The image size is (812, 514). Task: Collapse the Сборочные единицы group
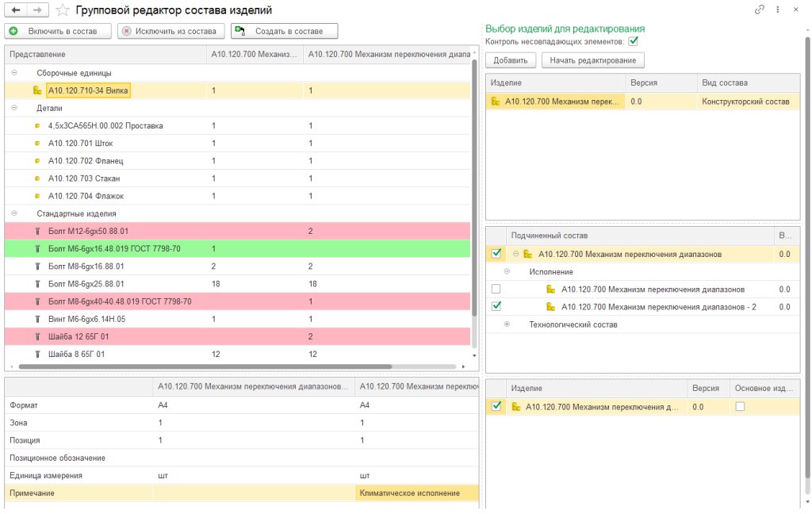tap(14, 73)
